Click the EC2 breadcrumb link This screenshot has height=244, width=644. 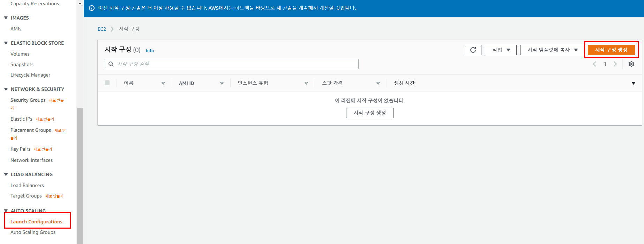pos(102,29)
